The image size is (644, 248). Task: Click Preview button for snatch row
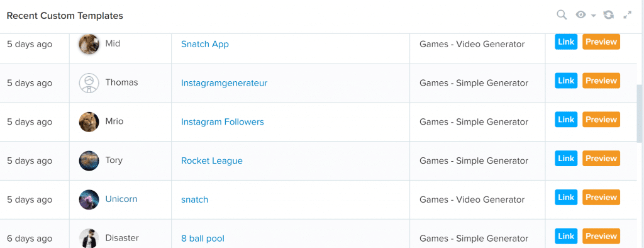601,198
